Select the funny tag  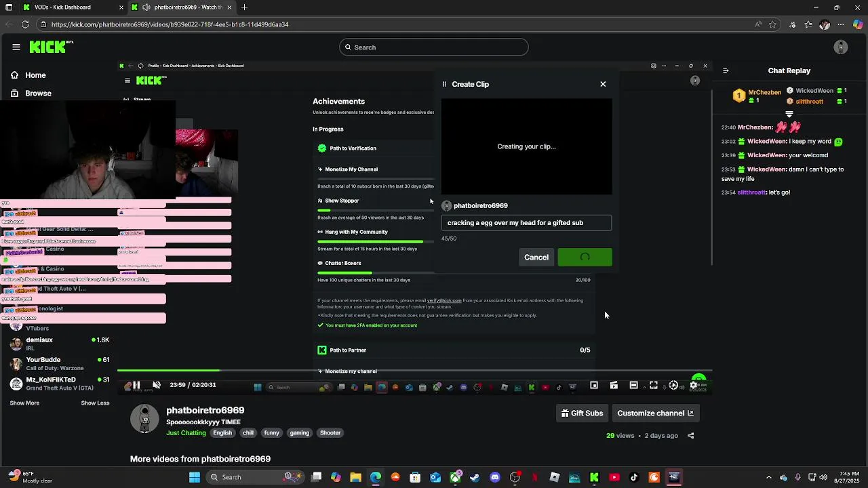272,432
